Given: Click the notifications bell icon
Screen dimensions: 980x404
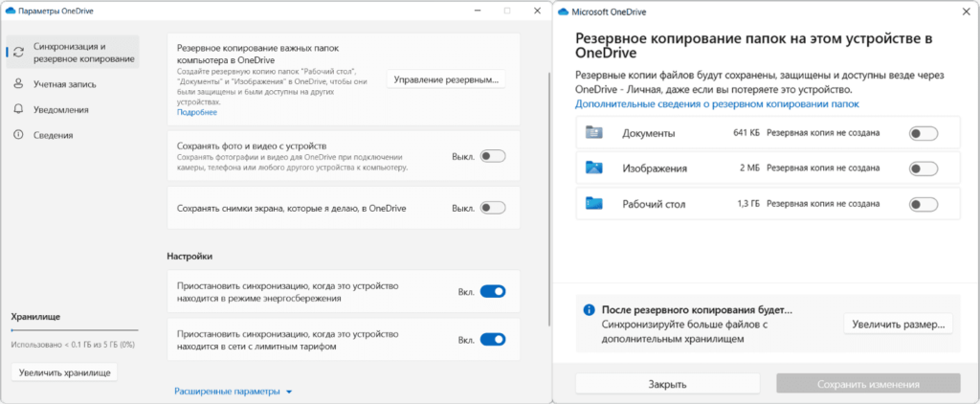Looking at the screenshot, I should 18,109.
